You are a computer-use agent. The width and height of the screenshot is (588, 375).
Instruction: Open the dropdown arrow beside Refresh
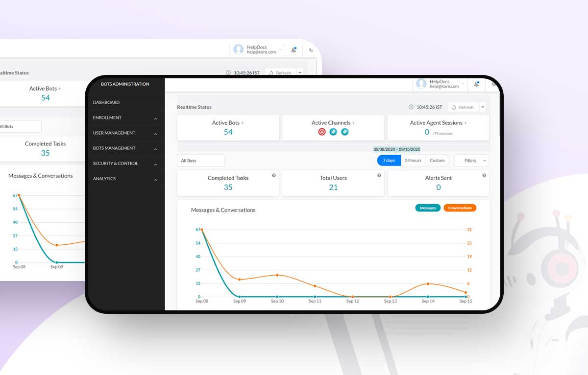483,107
